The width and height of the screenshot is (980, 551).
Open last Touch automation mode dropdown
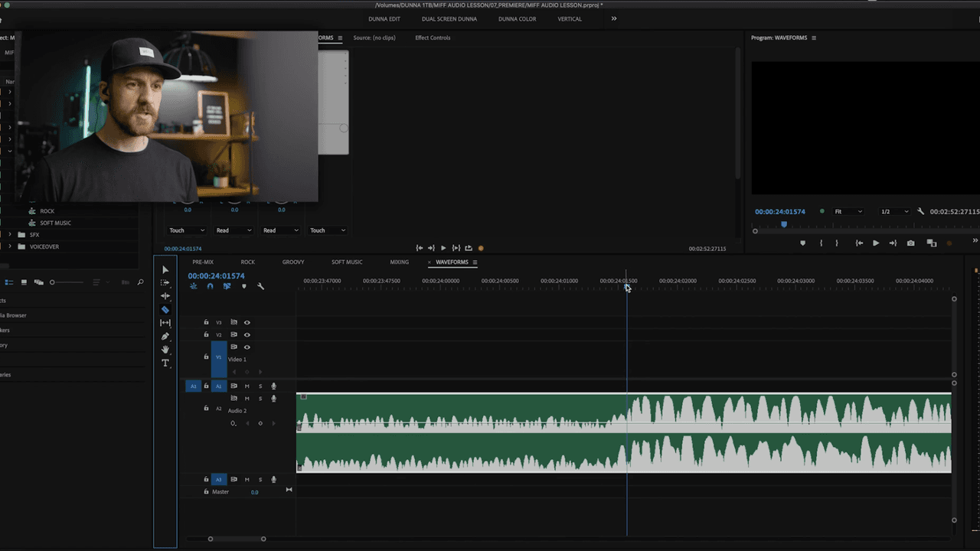pyautogui.click(x=328, y=230)
